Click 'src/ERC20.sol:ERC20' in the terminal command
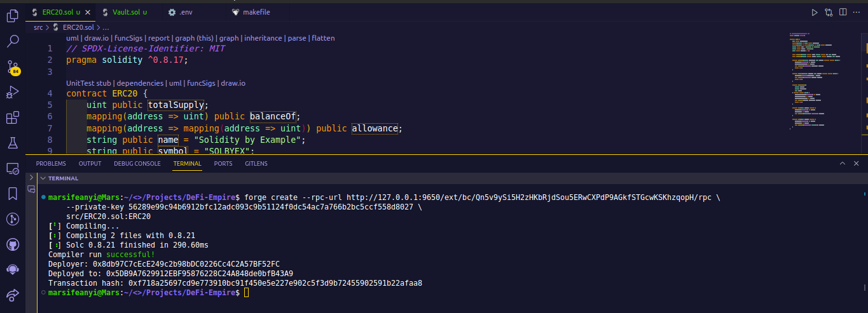 [x=108, y=216]
